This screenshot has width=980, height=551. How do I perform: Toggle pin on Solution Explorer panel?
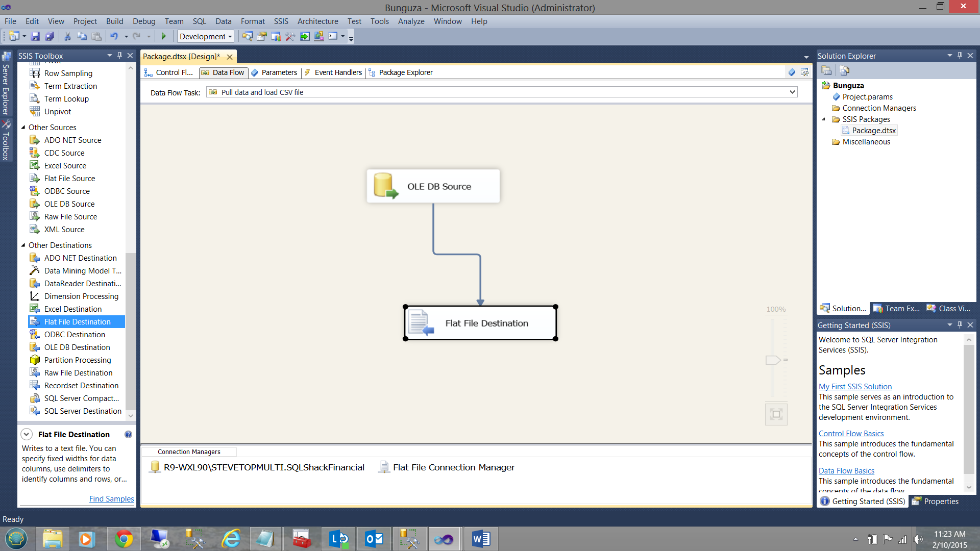point(960,56)
